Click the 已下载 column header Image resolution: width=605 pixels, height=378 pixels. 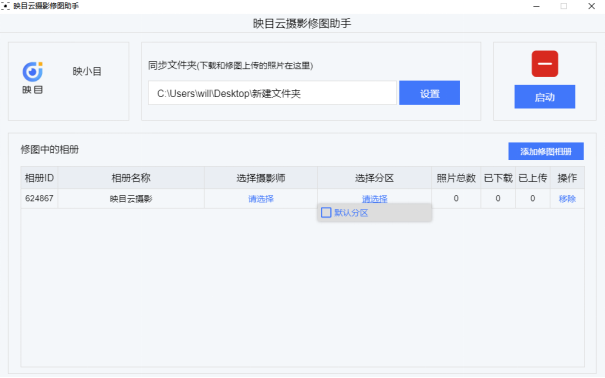click(x=498, y=178)
